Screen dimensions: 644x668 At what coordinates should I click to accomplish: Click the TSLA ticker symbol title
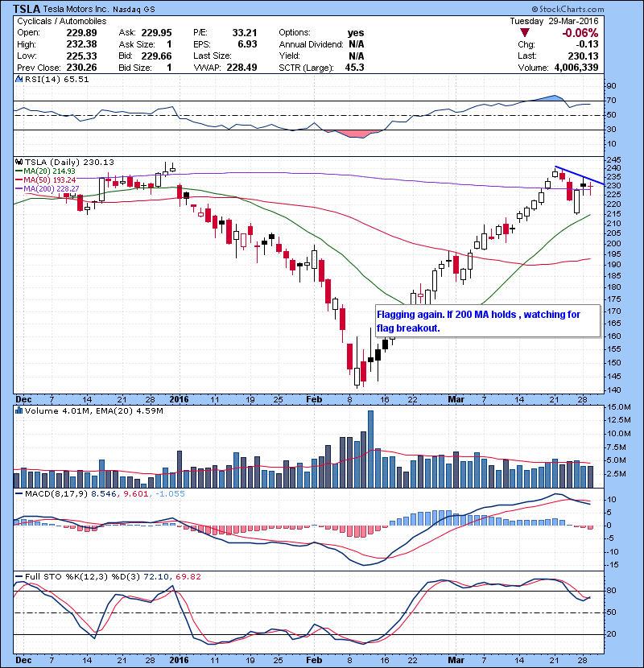(x=27, y=9)
